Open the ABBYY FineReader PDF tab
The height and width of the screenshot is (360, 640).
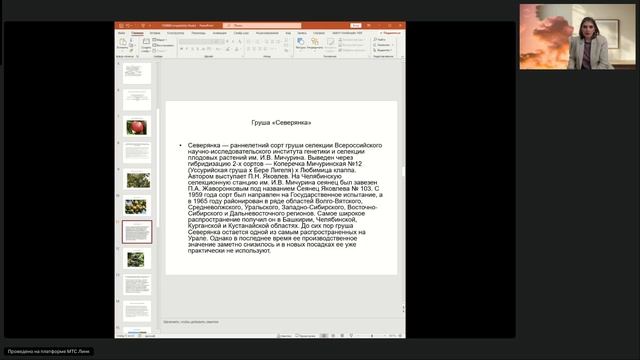(347, 33)
